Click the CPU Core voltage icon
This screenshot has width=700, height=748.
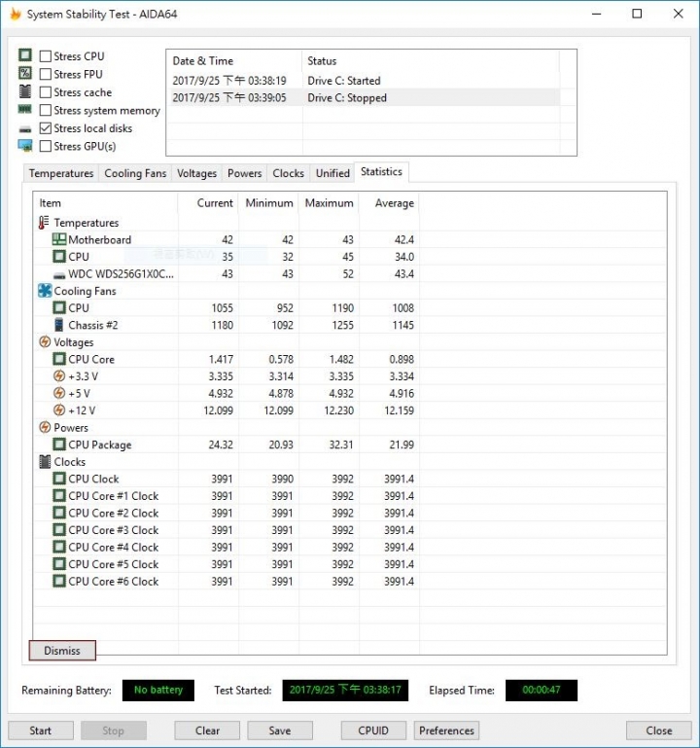[59, 359]
